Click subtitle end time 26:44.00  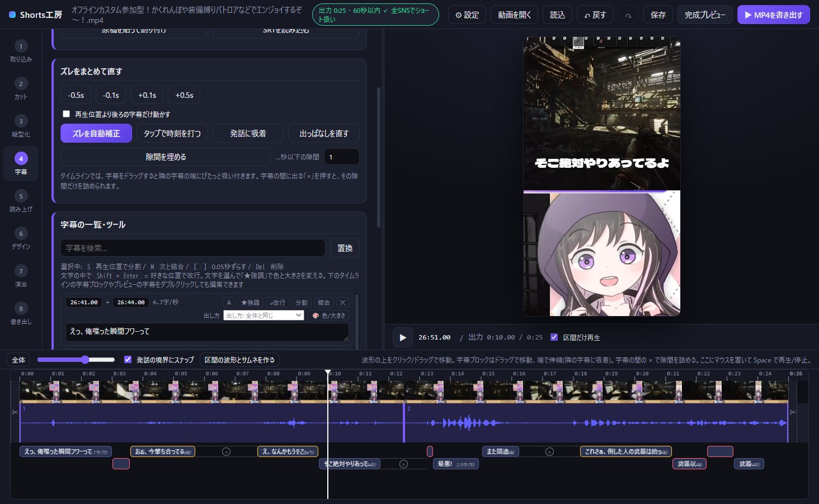131,302
